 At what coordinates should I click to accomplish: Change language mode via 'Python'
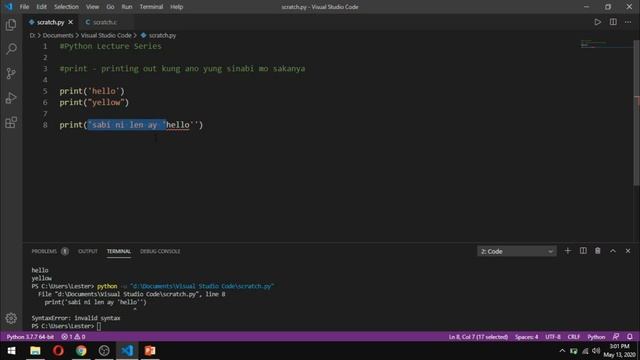click(596, 337)
